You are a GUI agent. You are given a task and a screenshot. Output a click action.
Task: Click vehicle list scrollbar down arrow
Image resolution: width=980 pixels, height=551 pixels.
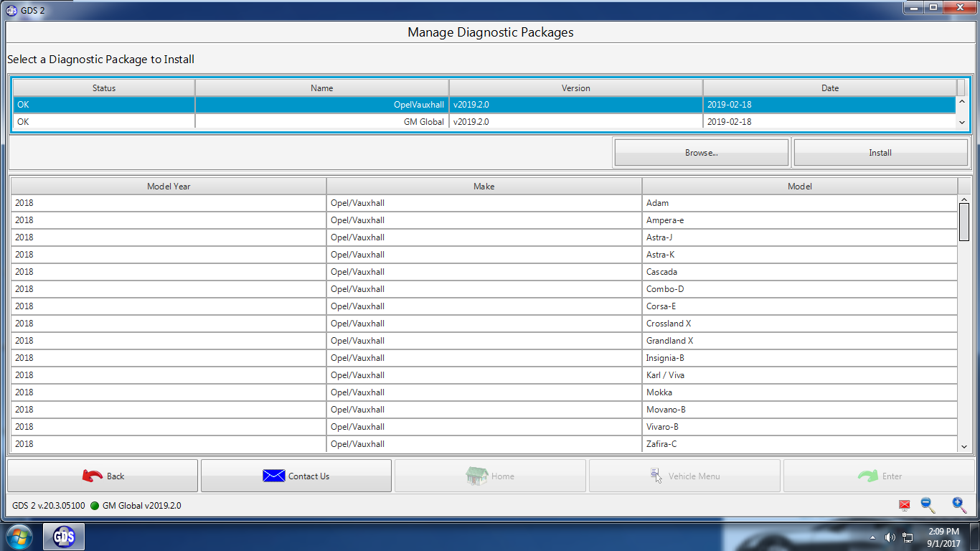[964, 446]
